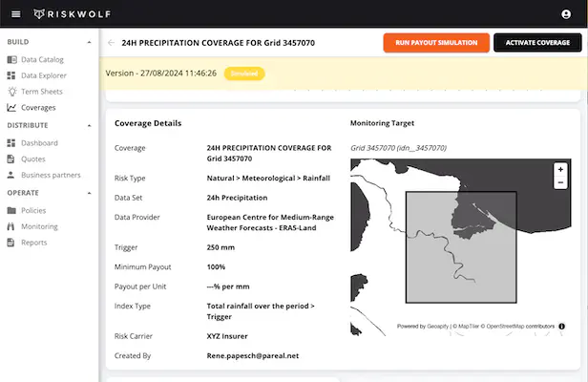Screen dimensions: 588x382
Task: Zoom out on the map
Action: tap(560, 182)
